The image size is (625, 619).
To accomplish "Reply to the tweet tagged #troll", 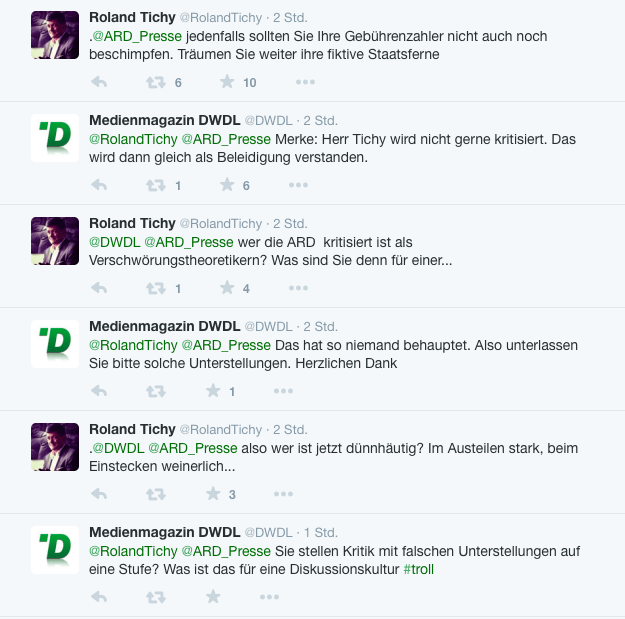I will click(x=99, y=597).
